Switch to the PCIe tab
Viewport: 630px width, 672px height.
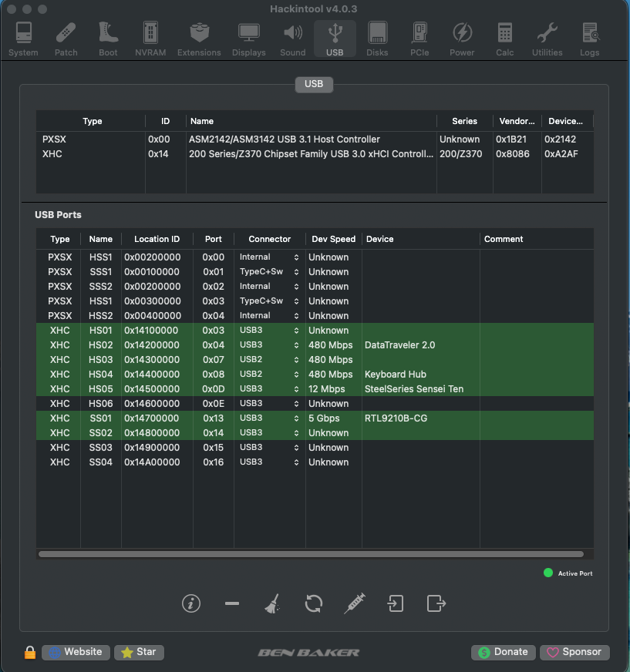[419, 39]
